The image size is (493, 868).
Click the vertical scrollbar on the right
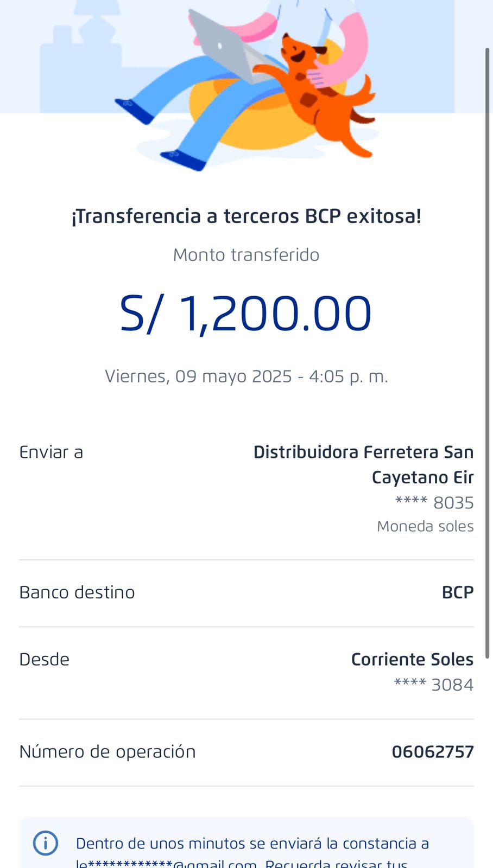pos(487,353)
